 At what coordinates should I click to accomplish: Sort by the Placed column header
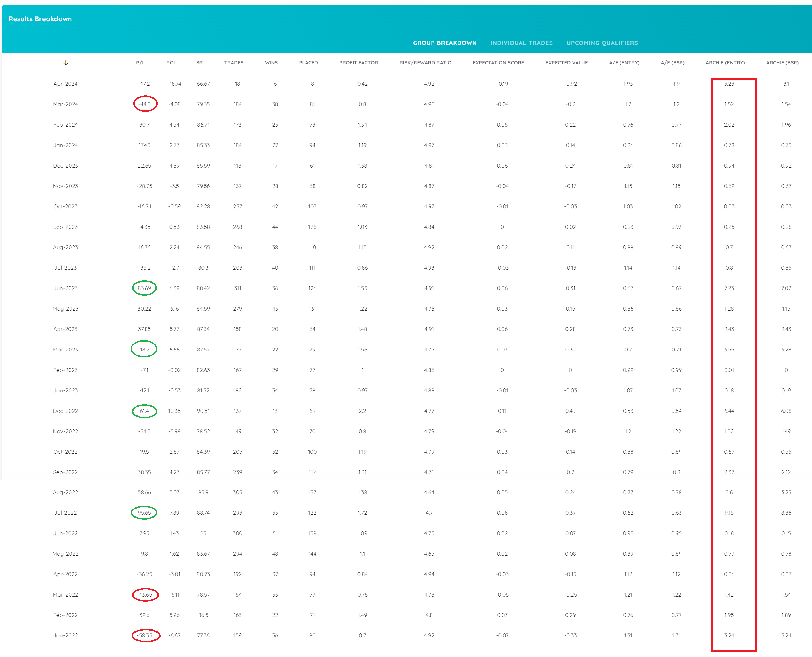[308, 63]
